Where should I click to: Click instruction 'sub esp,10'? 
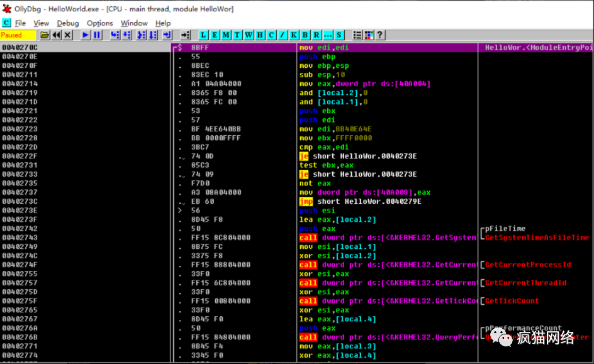tap(322, 75)
